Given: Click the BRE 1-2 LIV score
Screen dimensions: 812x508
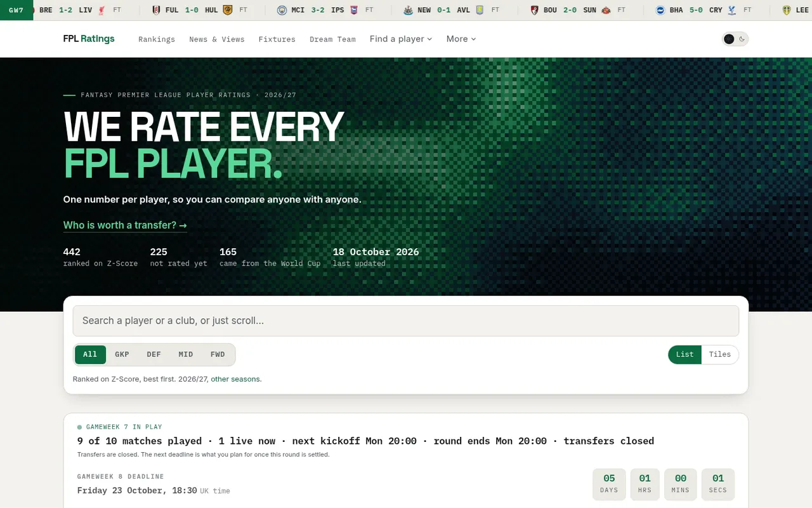Looking at the screenshot, I should click(x=65, y=10).
